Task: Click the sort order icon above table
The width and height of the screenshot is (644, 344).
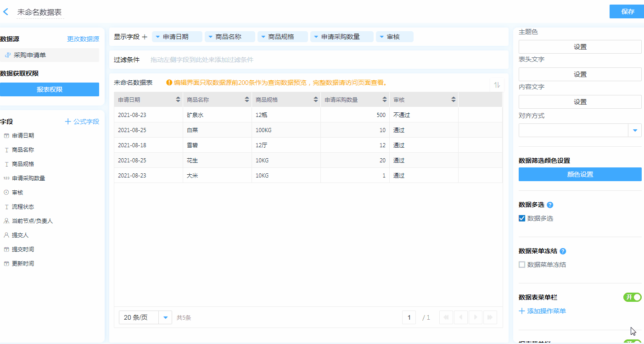Action: click(x=497, y=84)
